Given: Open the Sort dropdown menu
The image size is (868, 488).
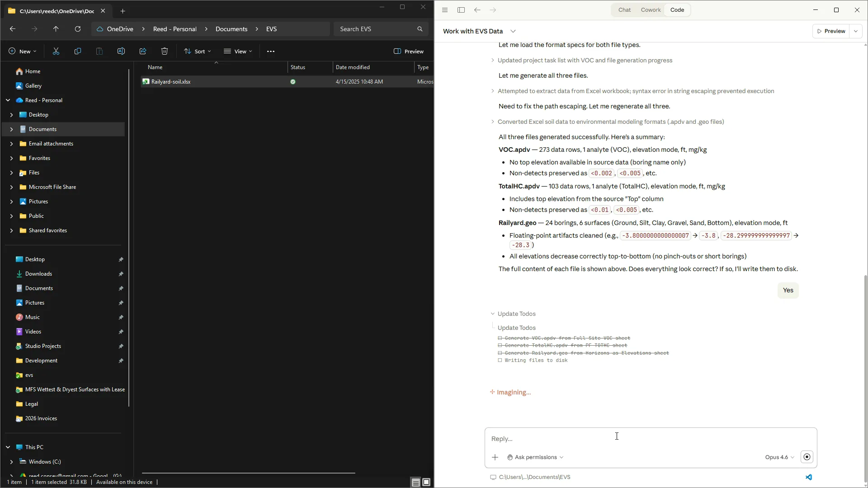Looking at the screenshot, I should (x=198, y=52).
